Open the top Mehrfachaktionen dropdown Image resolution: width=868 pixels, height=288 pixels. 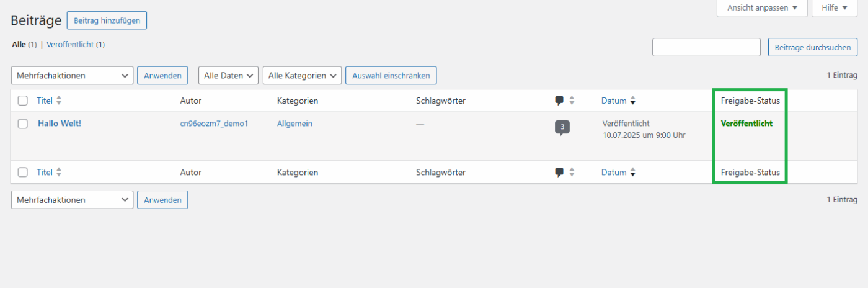(x=72, y=76)
